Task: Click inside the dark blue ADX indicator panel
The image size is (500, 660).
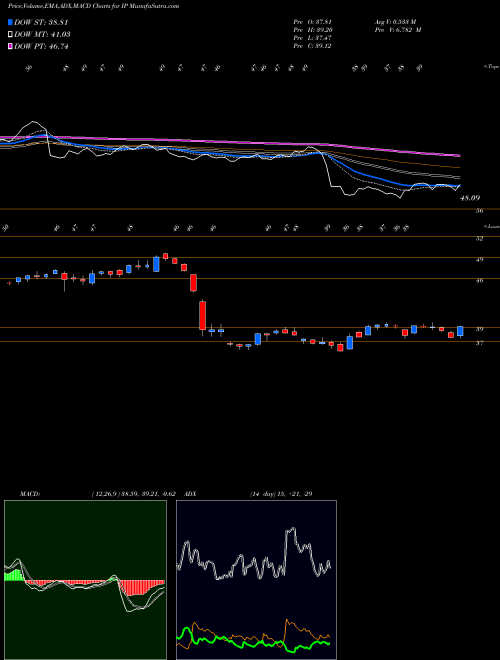Action: click(256, 580)
